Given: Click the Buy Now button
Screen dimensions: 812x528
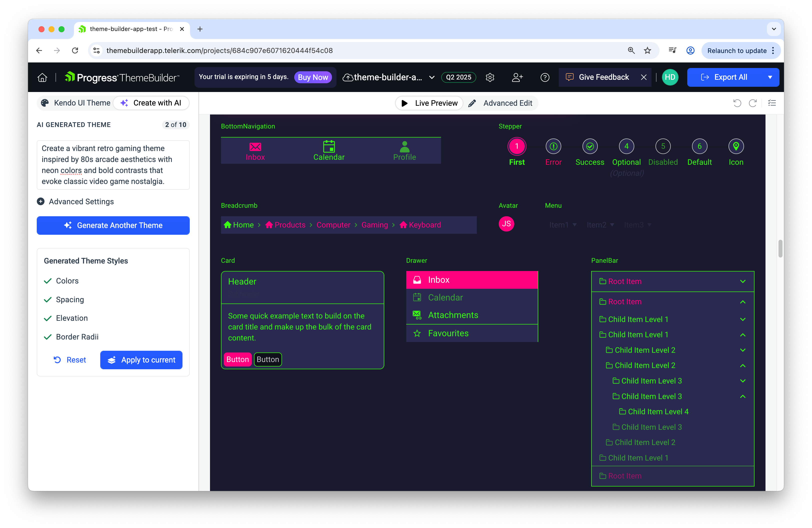Looking at the screenshot, I should (313, 77).
